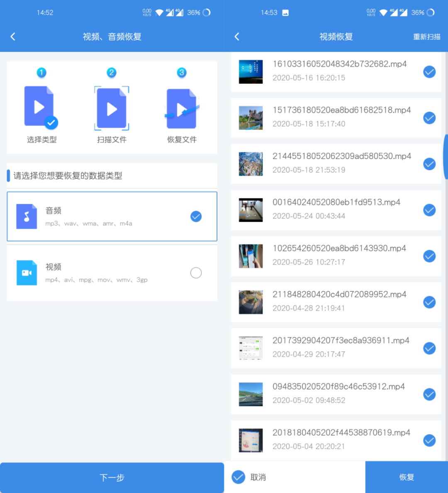Open thumbnail of 00164024052080eb1fd9513.mp4
This screenshot has width=448, height=493.
click(251, 210)
